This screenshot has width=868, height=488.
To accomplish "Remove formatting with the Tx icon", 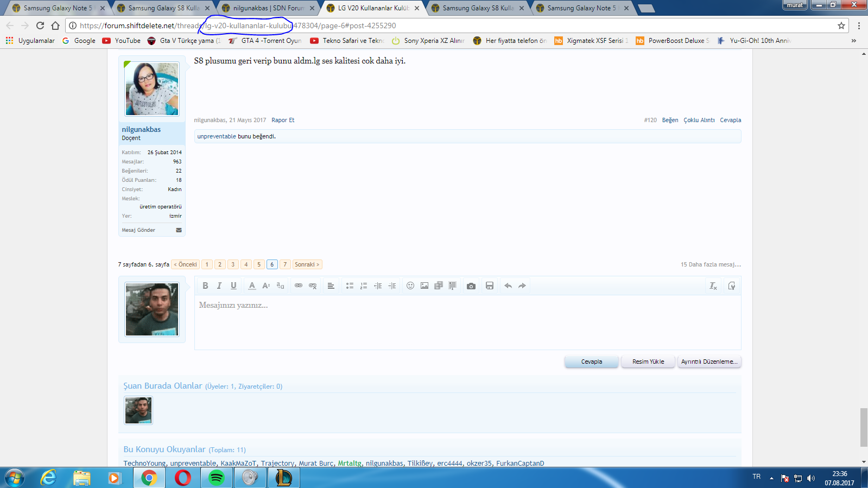I will 713,286.
